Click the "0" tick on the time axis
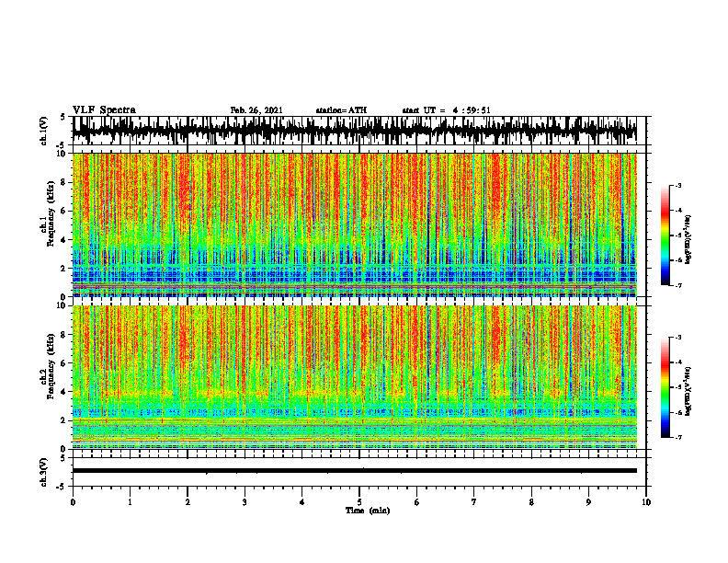728x563 pixels. pos(73,502)
